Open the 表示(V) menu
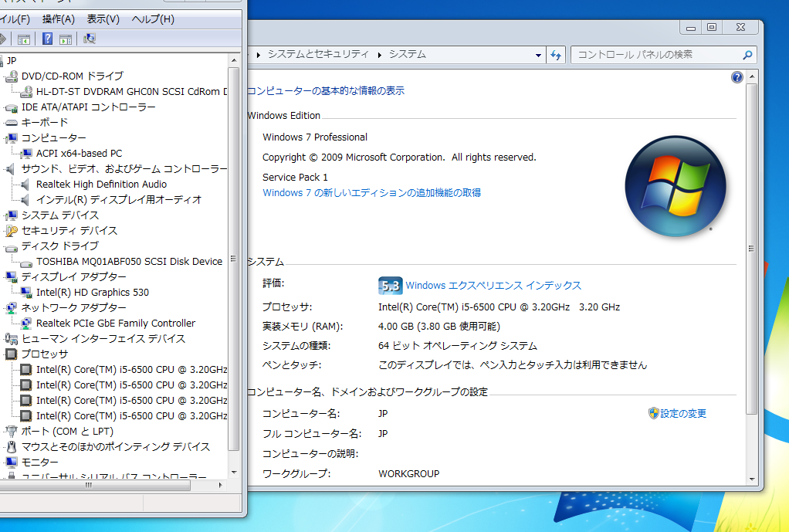Image resolution: width=789 pixels, height=532 pixels. [103, 19]
